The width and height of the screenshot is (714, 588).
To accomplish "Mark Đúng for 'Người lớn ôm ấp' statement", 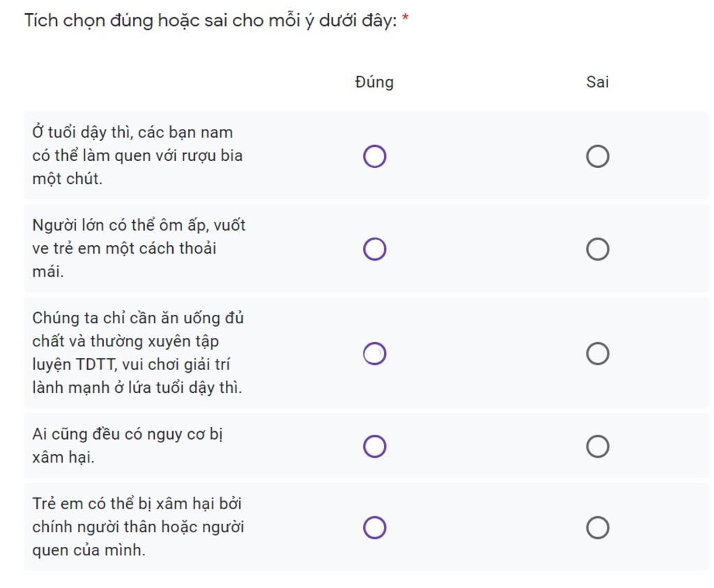I will coord(374,249).
